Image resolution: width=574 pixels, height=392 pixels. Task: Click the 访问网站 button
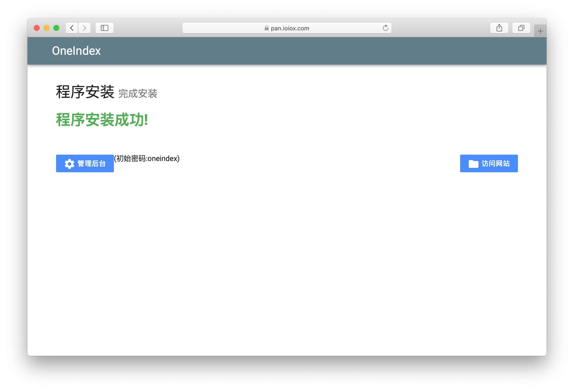point(489,163)
